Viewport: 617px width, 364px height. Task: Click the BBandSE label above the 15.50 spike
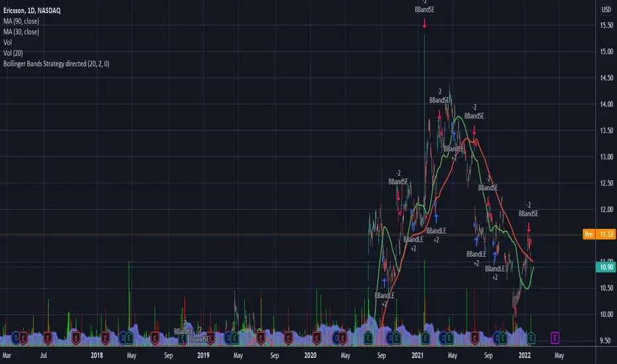424,10
